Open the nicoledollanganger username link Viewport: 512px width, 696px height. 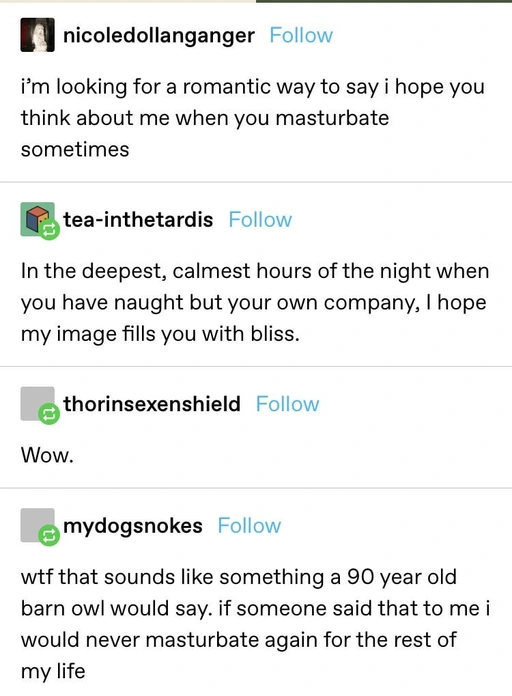point(159,36)
